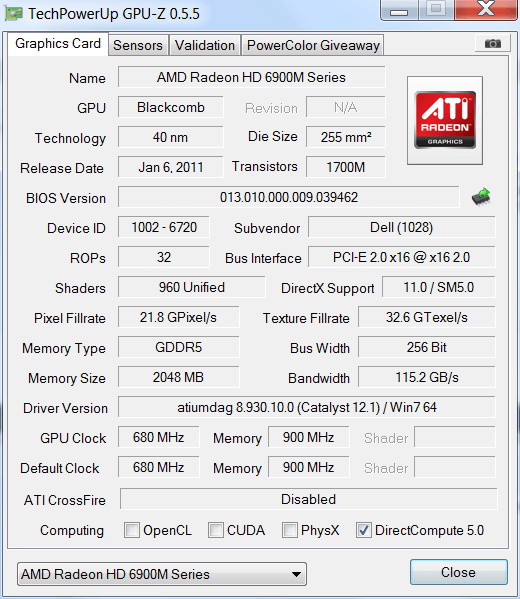Viewport: 520px width, 599px height.
Task: Open the Validation tab
Action: pyautogui.click(x=205, y=45)
